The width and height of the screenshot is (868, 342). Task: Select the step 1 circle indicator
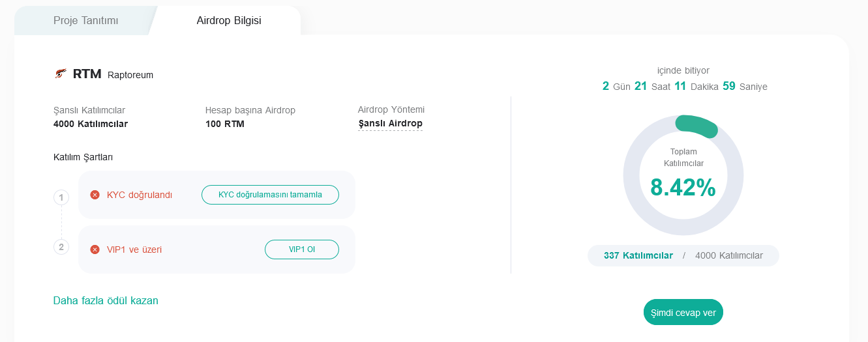point(61,197)
